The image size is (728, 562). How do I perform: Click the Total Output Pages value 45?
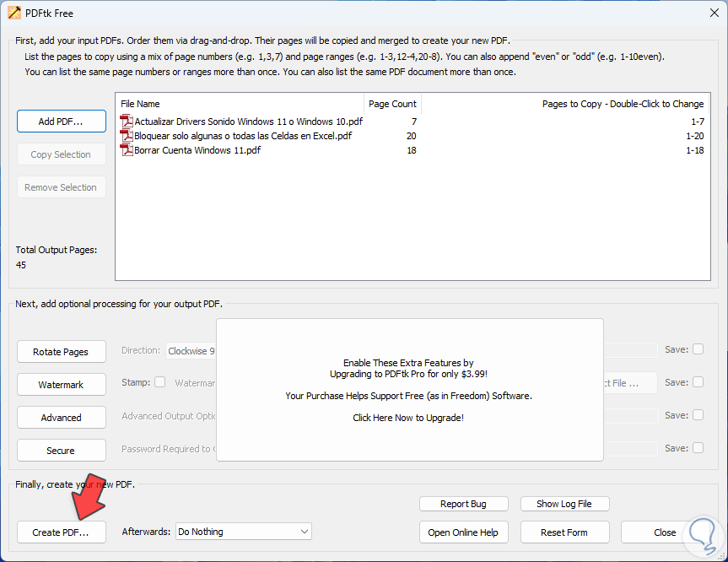point(21,265)
